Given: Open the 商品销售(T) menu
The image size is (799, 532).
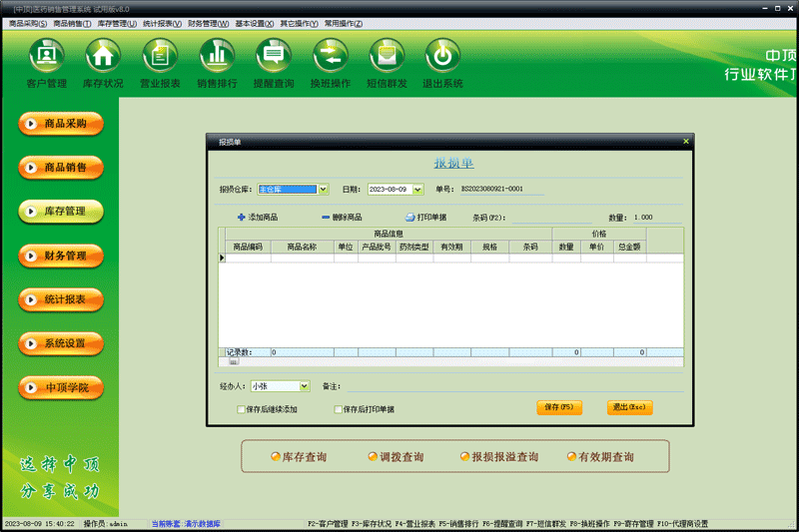Looking at the screenshot, I should [72, 24].
